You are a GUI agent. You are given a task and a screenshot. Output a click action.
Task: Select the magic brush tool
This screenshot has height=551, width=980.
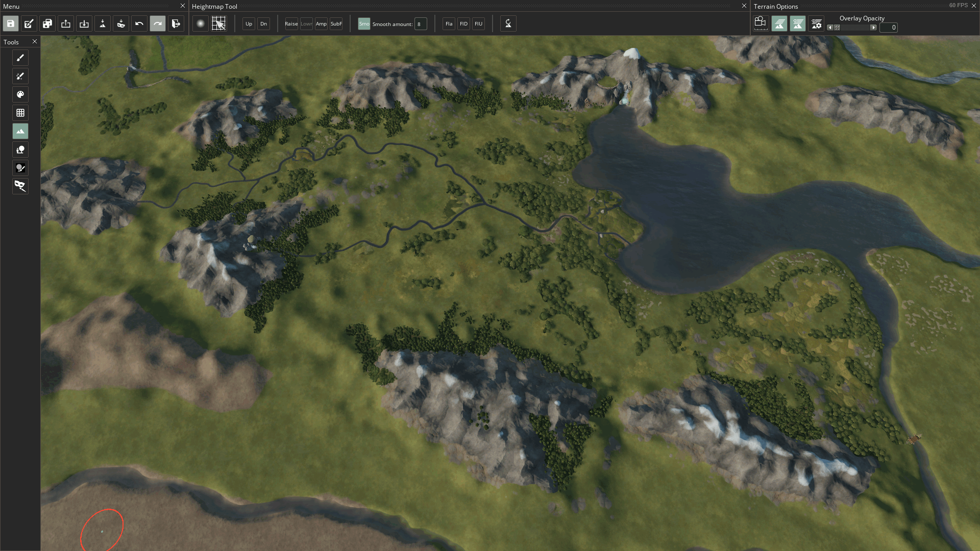(20, 76)
